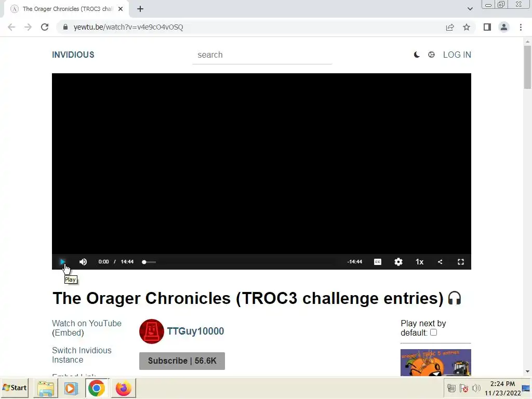Open the action center flag tray icon
The height and width of the screenshot is (399, 532).
[x=464, y=388]
